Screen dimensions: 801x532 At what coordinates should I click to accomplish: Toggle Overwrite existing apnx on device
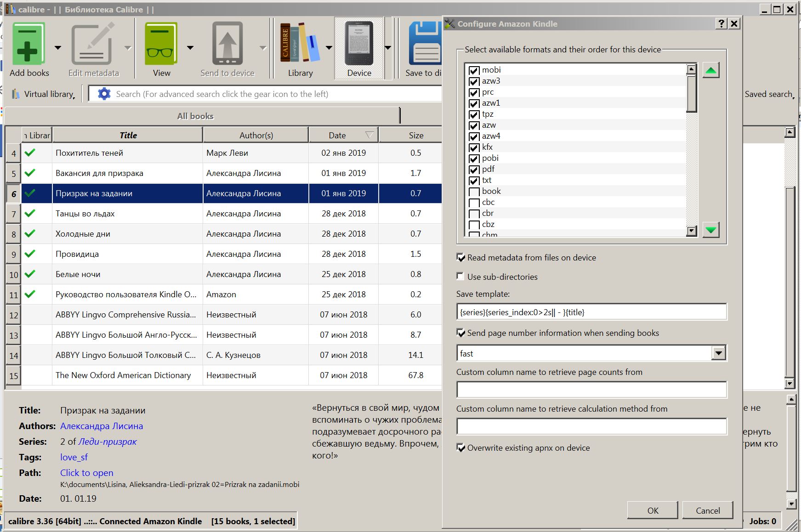coord(460,447)
